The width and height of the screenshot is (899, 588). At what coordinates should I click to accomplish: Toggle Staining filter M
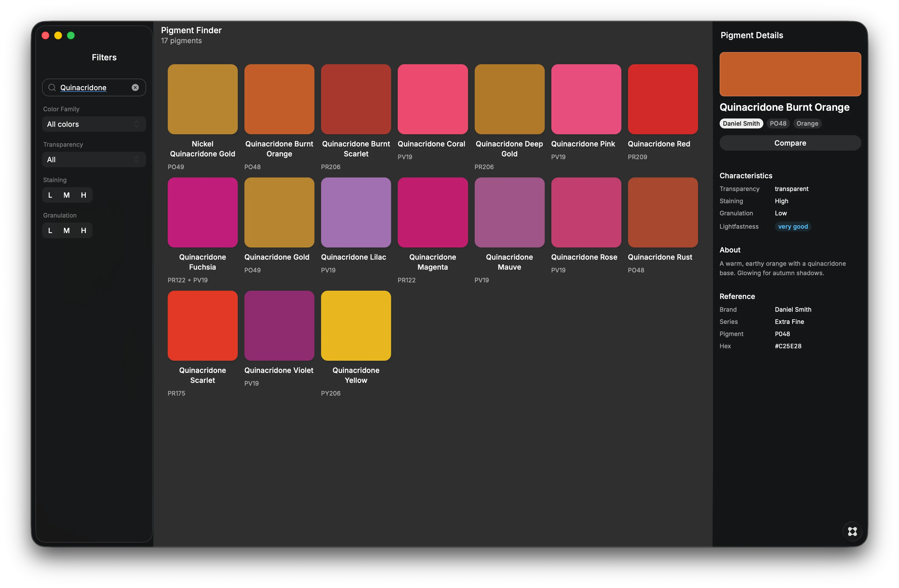(66, 195)
